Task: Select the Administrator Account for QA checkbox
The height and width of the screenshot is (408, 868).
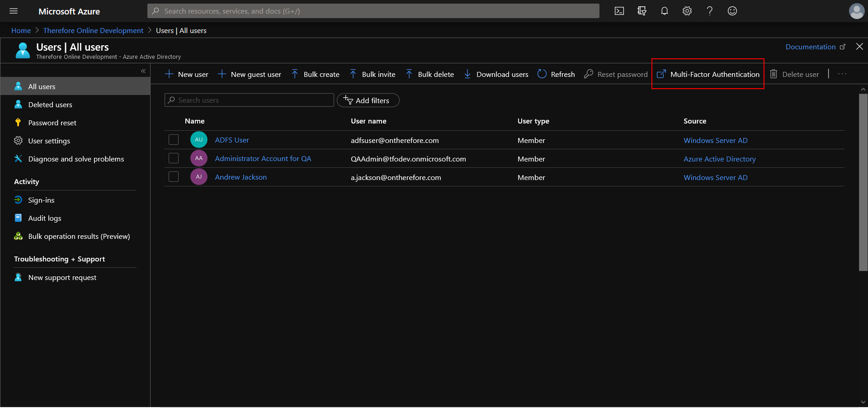Action: [x=174, y=158]
